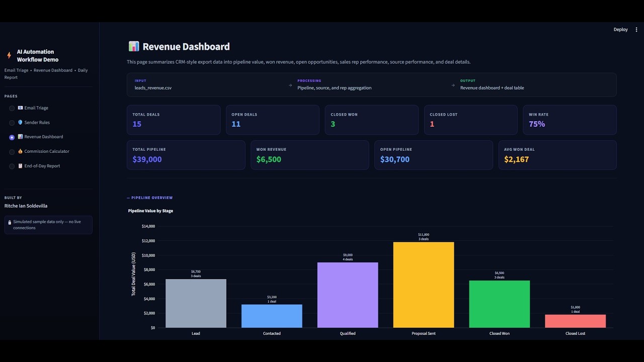This screenshot has height=362, width=644.
Task: Click 'Revenue dashboard + deal table' output text
Action: point(492,88)
